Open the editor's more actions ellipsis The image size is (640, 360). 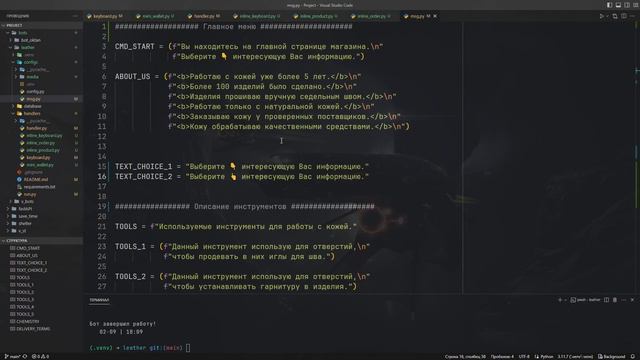[x=632, y=16]
